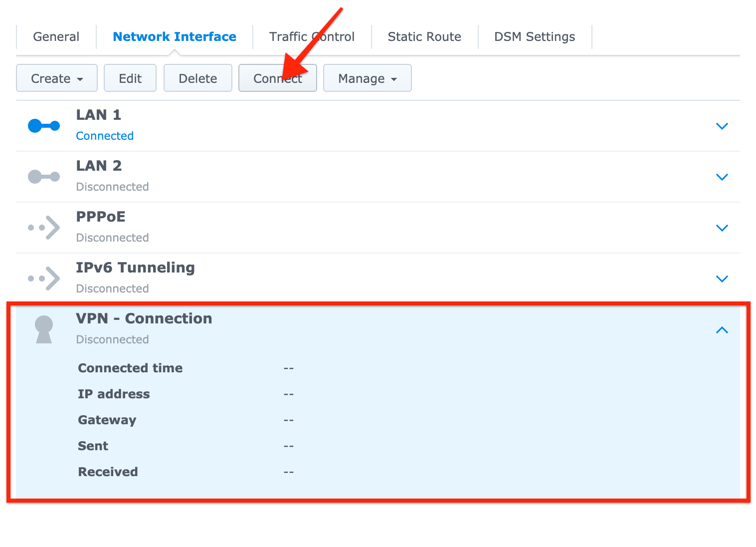Click the Gateway value dashes
756x547 pixels.
pos(289,420)
